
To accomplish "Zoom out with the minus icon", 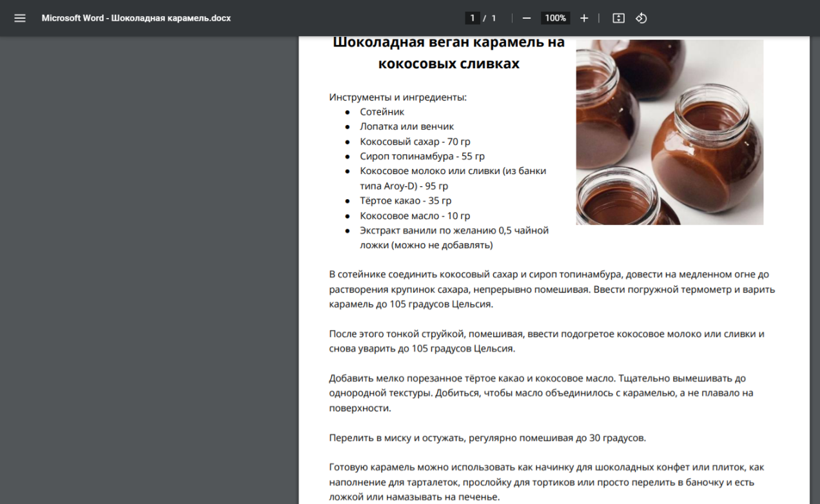I will (527, 18).
